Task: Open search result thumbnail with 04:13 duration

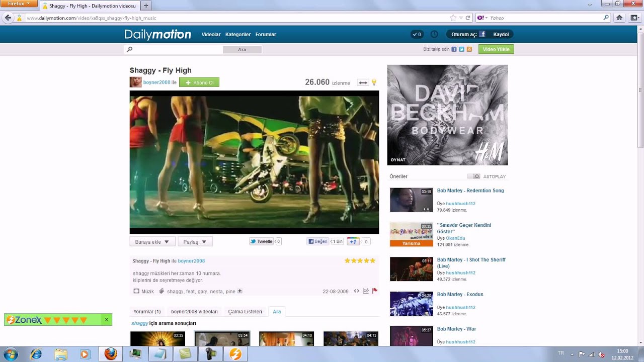Action: [351, 338]
